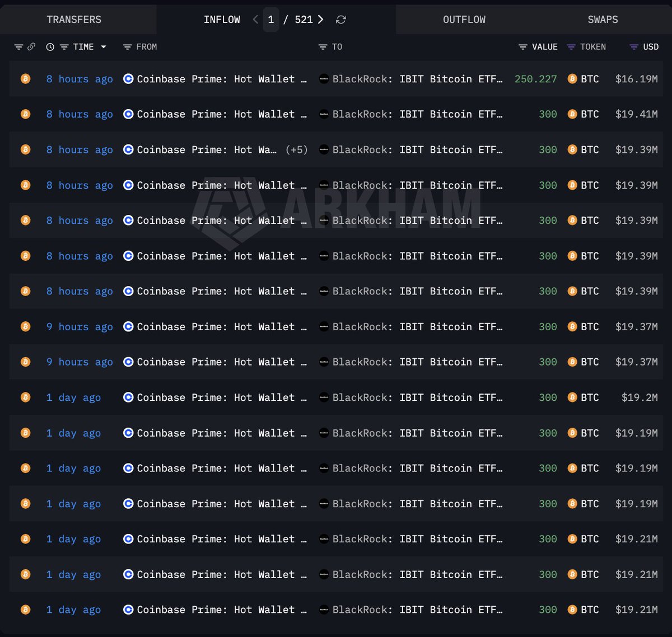Viewport: 672px width, 637px height.
Task: Refresh the transfers list
Action: coord(340,20)
